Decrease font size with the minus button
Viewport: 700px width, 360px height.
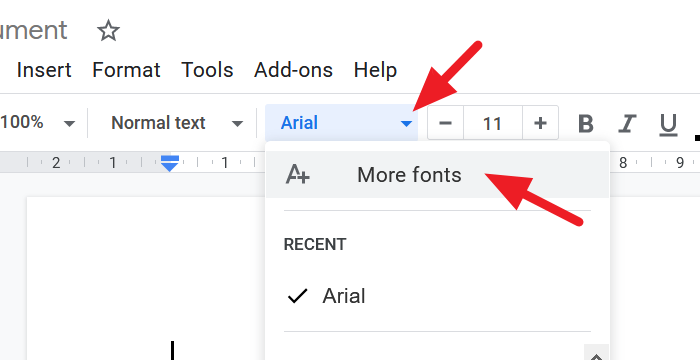[446, 123]
